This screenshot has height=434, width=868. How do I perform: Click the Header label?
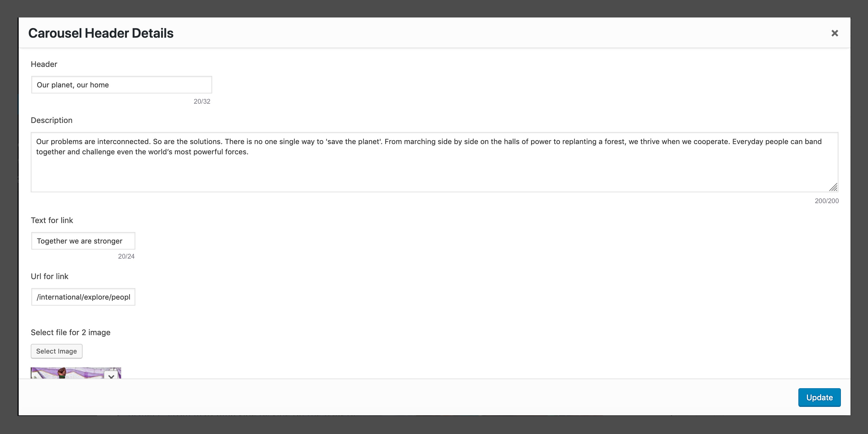44,64
